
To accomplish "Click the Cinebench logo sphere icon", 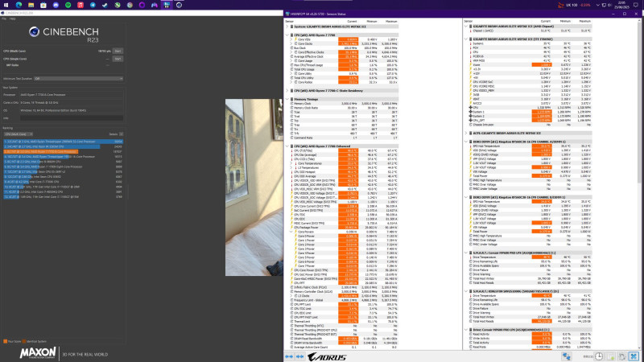I will pos(34,31).
